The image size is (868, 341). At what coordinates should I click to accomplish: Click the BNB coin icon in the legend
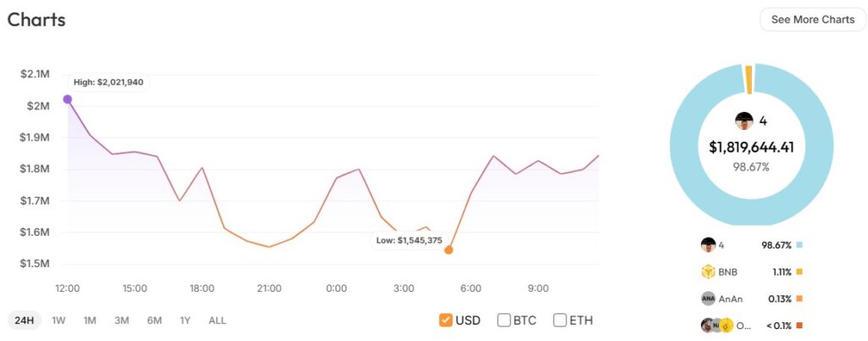pos(708,271)
